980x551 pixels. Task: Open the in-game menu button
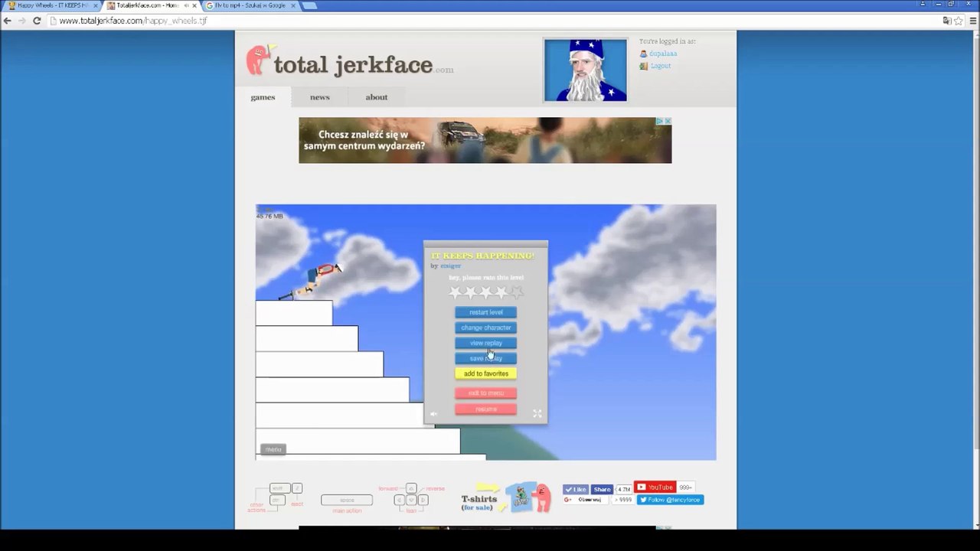point(273,449)
